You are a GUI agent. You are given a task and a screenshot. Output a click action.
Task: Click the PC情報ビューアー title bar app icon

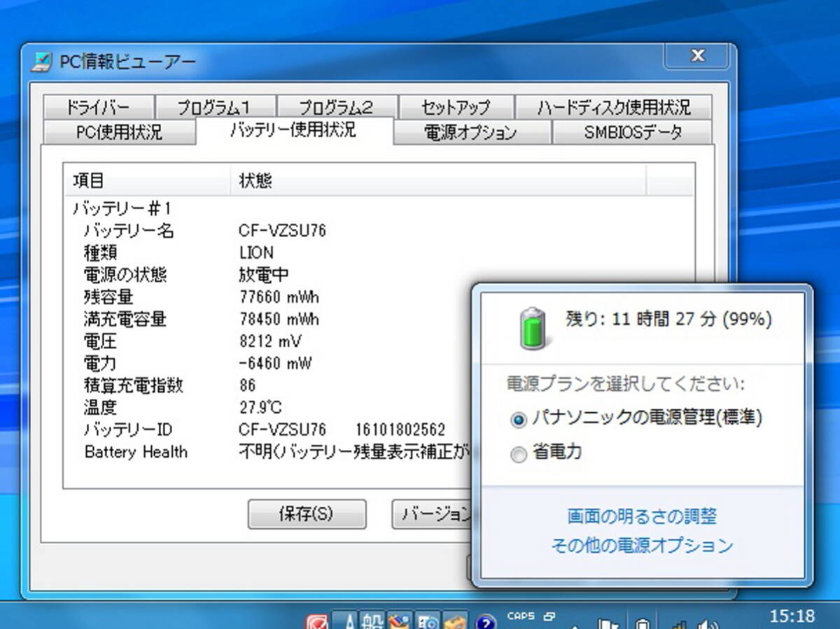[41, 62]
